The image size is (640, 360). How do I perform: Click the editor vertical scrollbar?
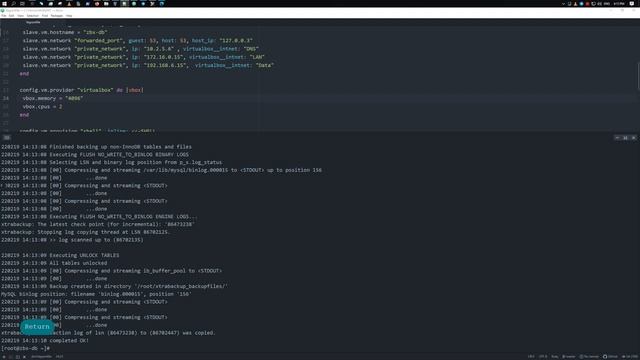click(x=638, y=76)
